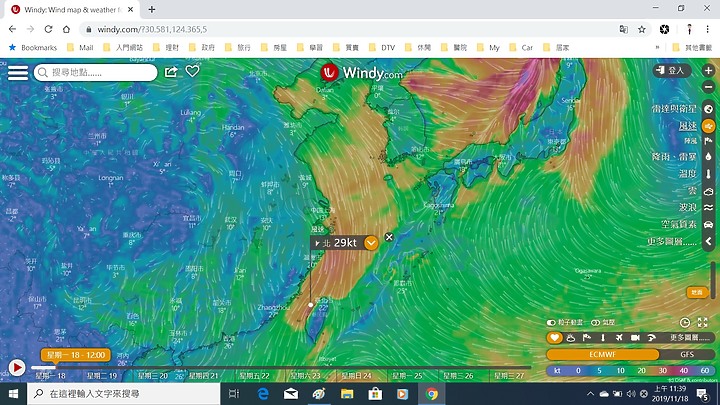Open the translate page icon

[x=624, y=29]
